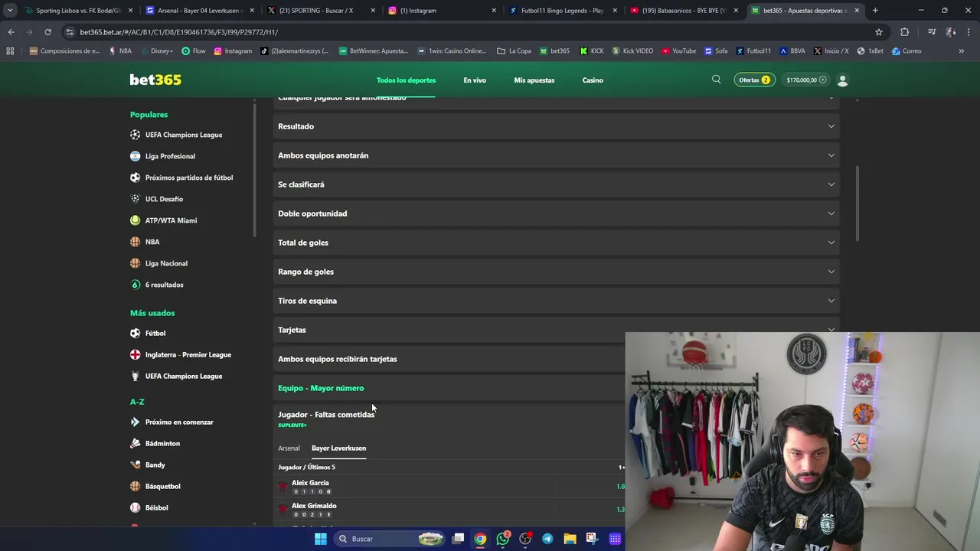980x551 pixels.
Task: Open La Copa bookmark folder
Action: 514,51
